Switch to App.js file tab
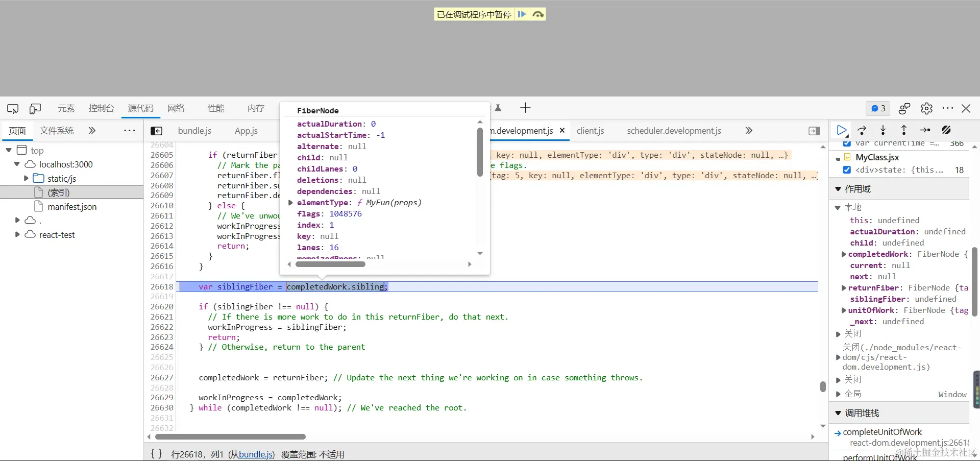980x461 pixels. (x=246, y=131)
